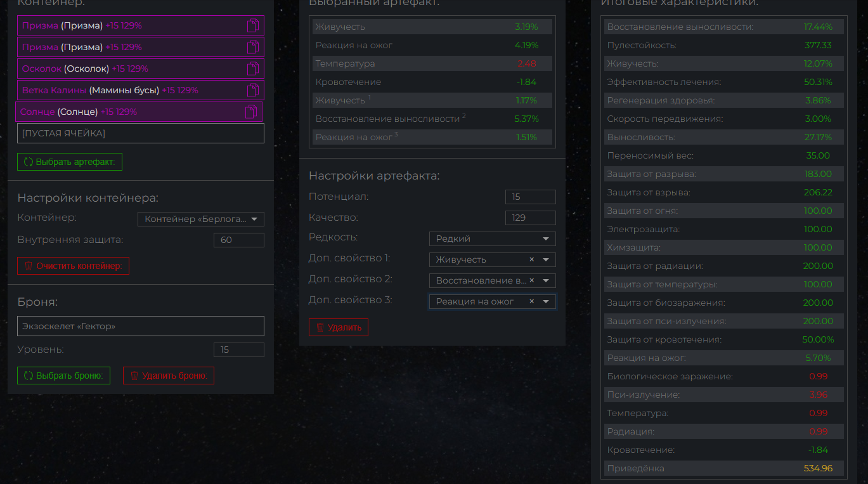Copy the Ветка Калины artifact via its icon

[x=253, y=90]
